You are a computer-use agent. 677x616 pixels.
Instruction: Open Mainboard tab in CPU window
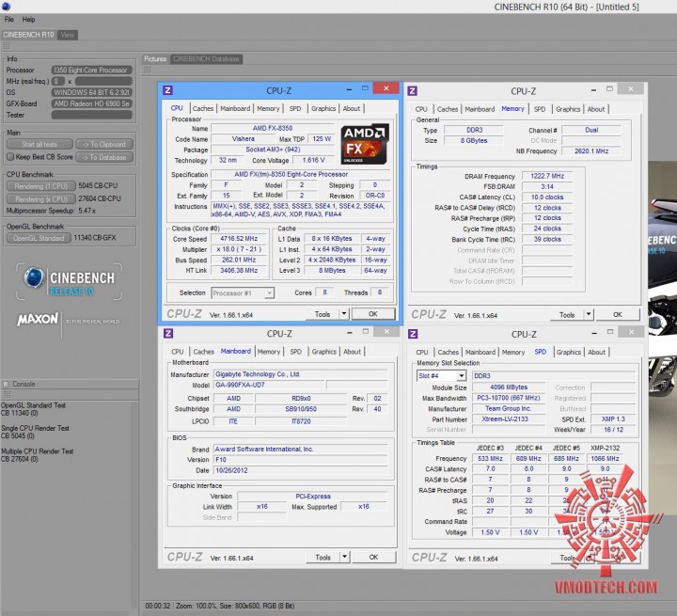pyautogui.click(x=235, y=108)
